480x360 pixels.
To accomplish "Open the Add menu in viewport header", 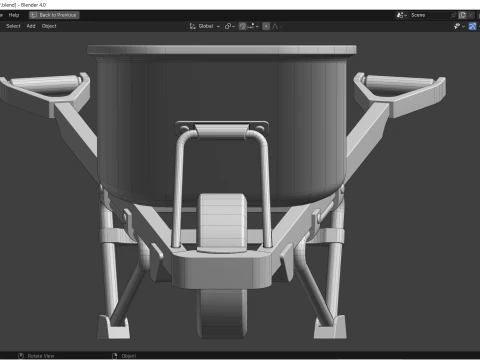I will 31,26.
